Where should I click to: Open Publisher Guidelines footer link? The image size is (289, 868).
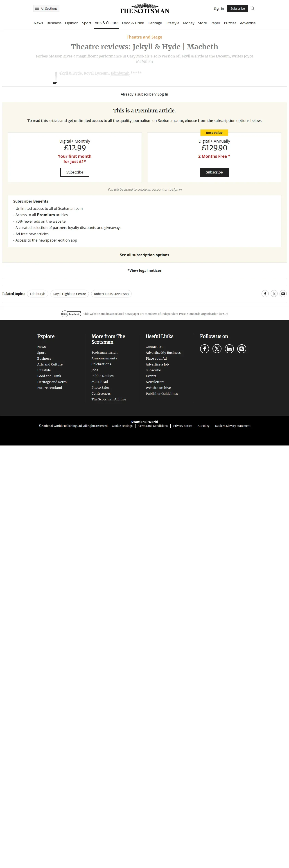[x=161, y=394]
